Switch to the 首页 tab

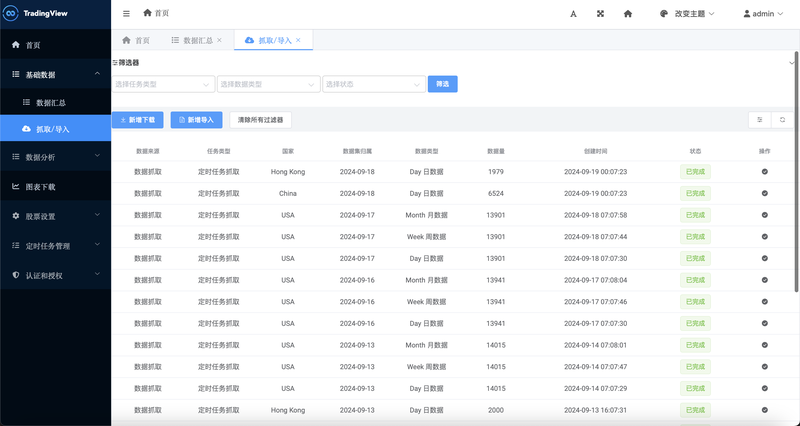pos(136,40)
